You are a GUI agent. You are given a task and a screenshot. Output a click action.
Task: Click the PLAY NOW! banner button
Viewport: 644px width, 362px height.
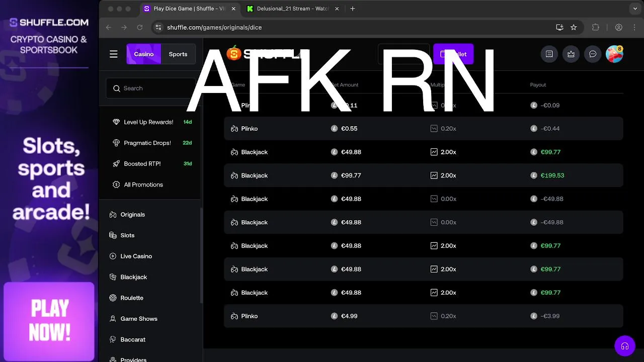click(x=49, y=321)
